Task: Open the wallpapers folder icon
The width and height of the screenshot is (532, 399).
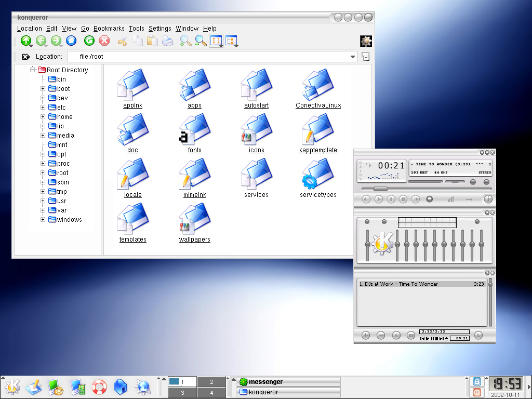Action: pyautogui.click(x=194, y=219)
